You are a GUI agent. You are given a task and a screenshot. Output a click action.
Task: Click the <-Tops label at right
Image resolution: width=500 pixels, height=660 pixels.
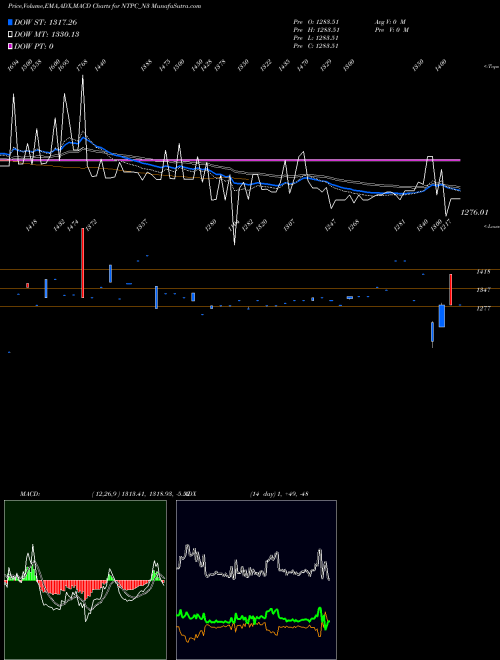(492, 67)
